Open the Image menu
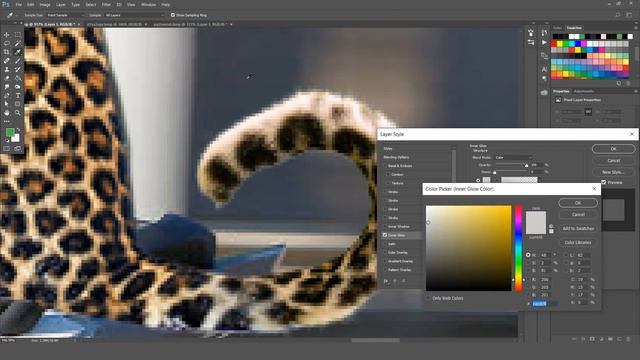The height and width of the screenshot is (360, 640). coord(45,4)
